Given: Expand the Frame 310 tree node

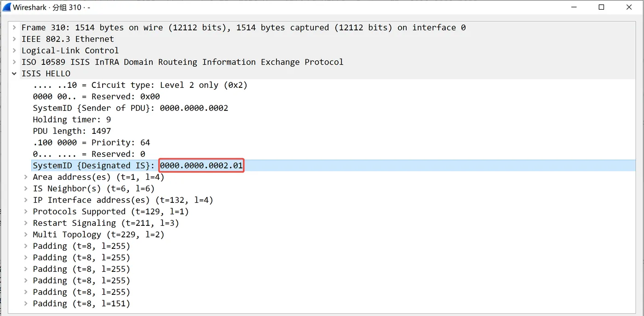Looking at the screenshot, I should (x=15, y=28).
